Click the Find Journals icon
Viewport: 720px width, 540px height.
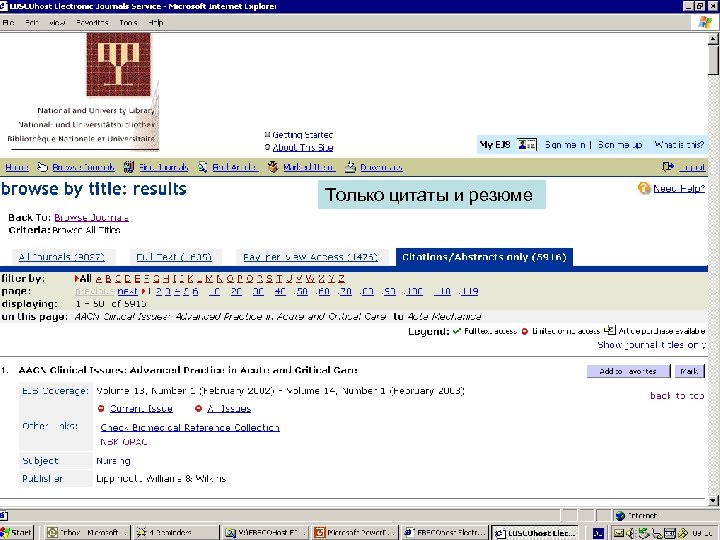(x=129, y=167)
